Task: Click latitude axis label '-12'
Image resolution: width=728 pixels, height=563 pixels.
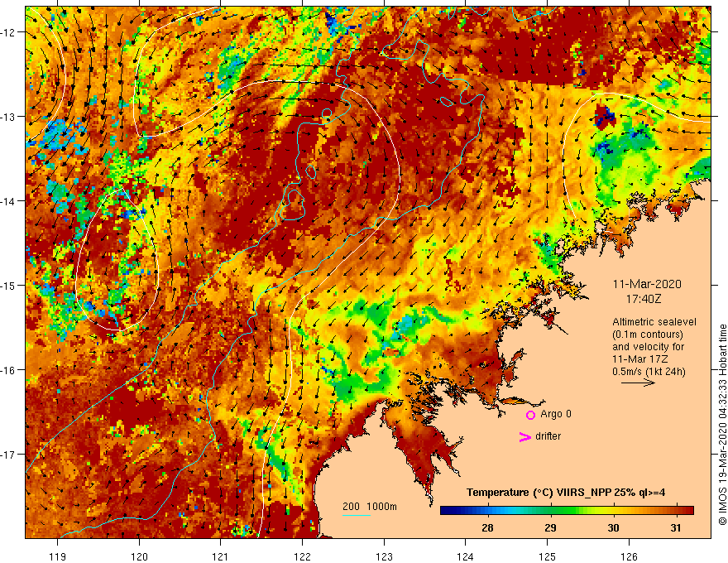Action: [x=8, y=32]
